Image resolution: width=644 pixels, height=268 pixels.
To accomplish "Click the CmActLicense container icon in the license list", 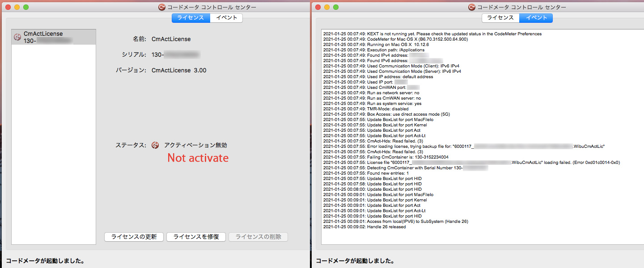I will tap(17, 37).
